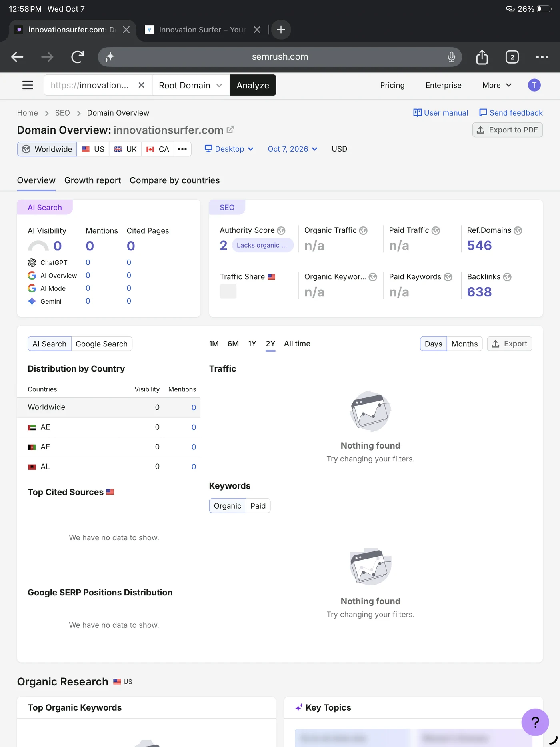Image resolution: width=560 pixels, height=747 pixels.
Task: Switch database to UK
Action: (x=126, y=149)
